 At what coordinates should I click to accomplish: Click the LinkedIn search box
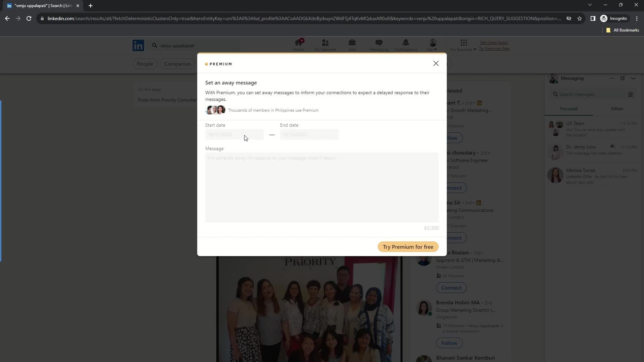tap(195, 46)
